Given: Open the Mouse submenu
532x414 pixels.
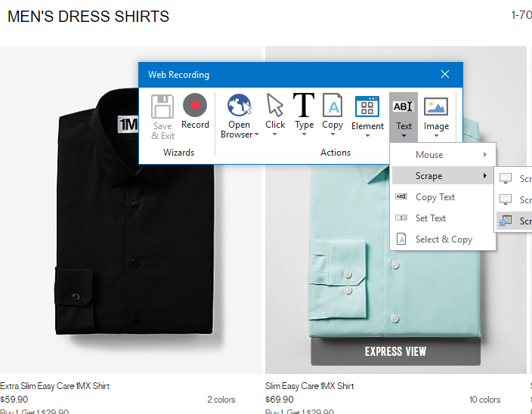Looking at the screenshot, I should (443, 155).
